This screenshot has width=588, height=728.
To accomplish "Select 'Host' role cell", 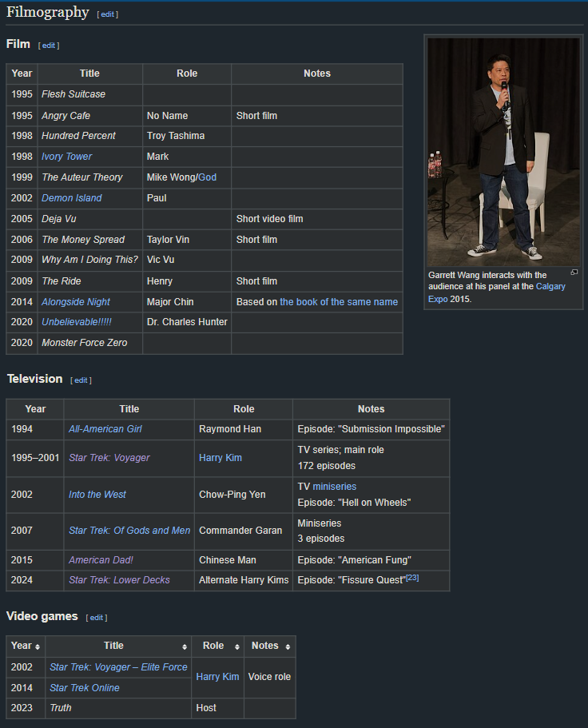I will point(217,707).
